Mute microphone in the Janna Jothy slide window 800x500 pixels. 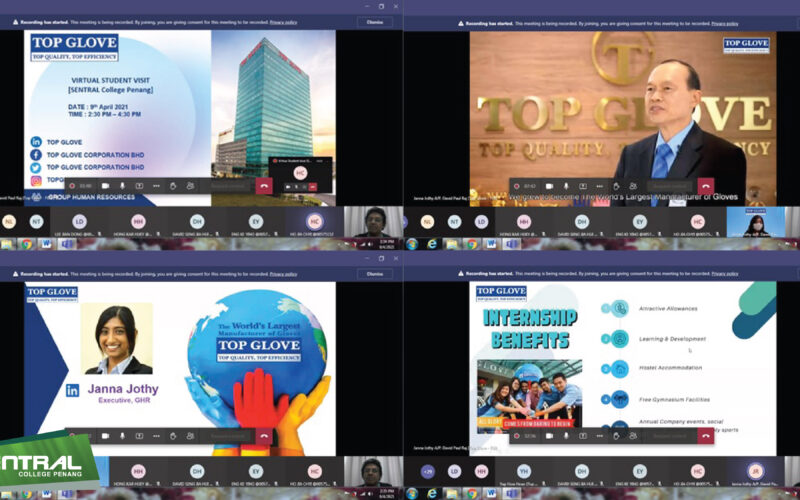pos(122,436)
